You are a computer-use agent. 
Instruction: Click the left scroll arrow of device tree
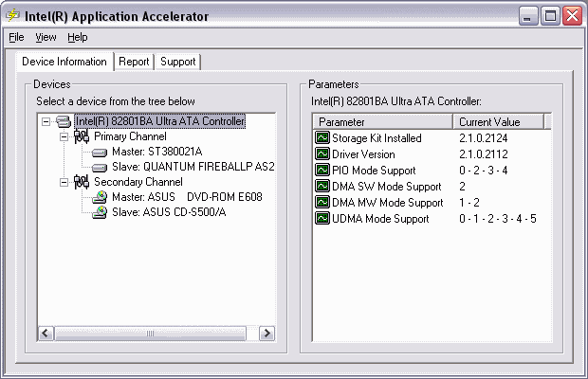(x=46, y=334)
